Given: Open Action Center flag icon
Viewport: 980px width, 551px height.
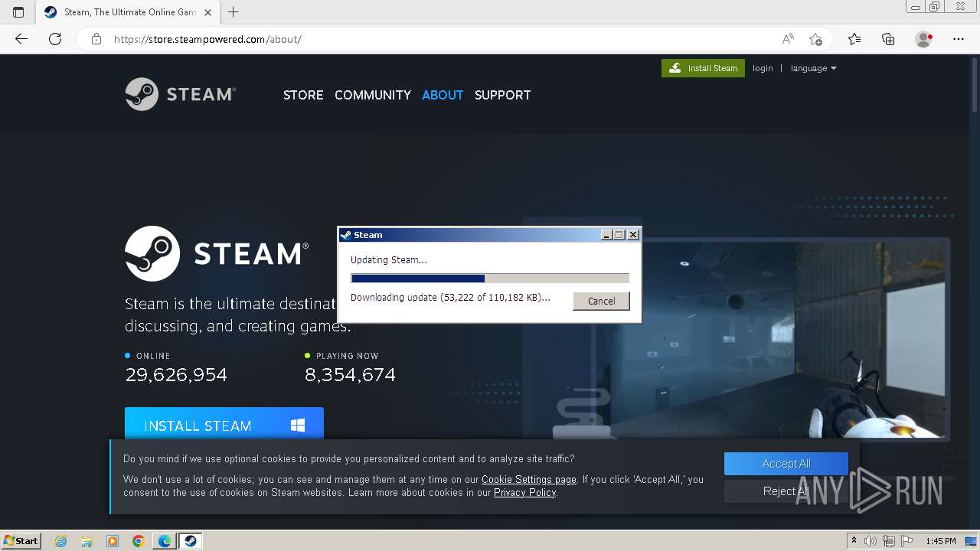Looking at the screenshot, I should click(x=907, y=541).
